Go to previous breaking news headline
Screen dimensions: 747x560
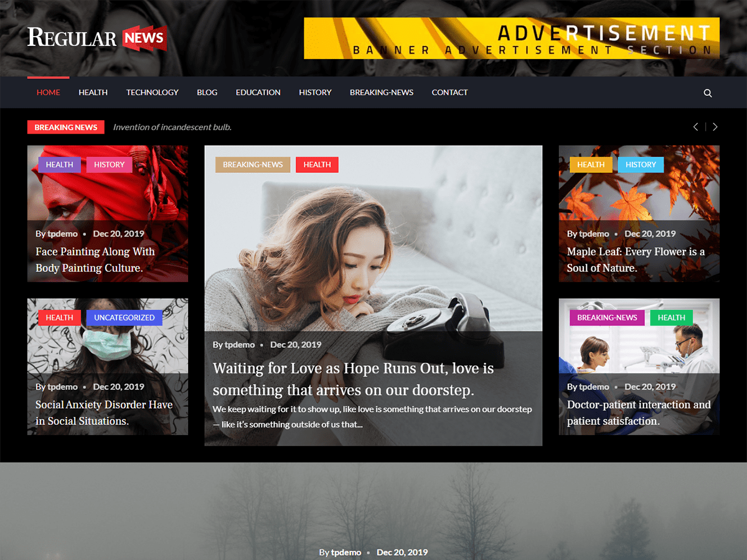[695, 127]
